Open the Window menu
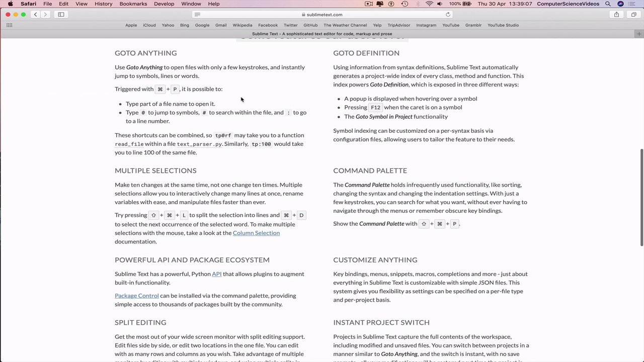Screen dimensions: 644x362 pyautogui.click(x=191, y=4)
